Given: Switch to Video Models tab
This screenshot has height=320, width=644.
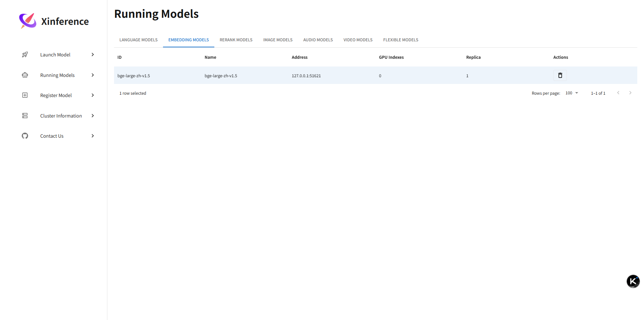Looking at the screenshot, I should pos(358,40).
